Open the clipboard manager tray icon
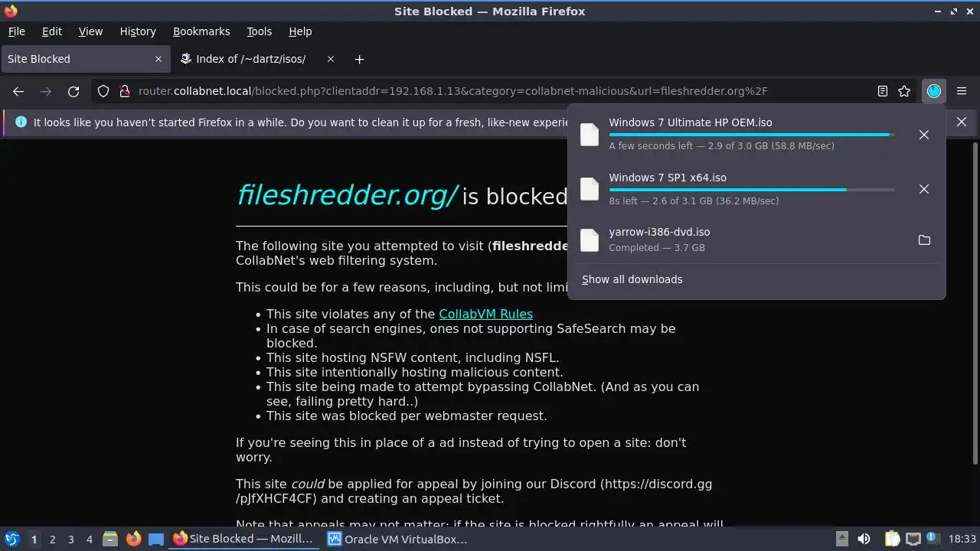 click(892, 539)
